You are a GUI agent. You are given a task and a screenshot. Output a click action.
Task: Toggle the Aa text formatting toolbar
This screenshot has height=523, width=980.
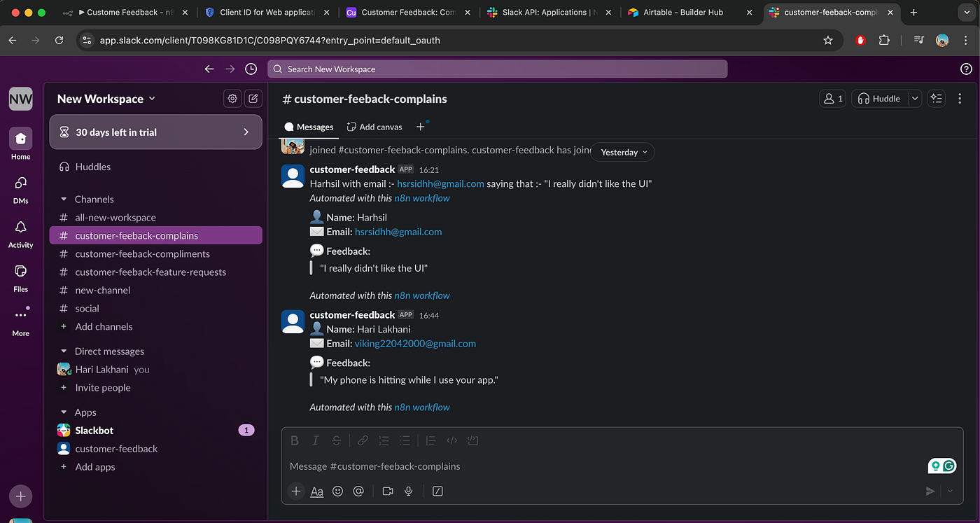316,491
